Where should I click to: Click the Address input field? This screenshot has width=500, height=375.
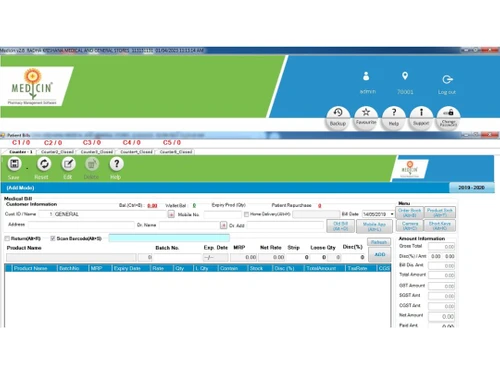(81, 225)
